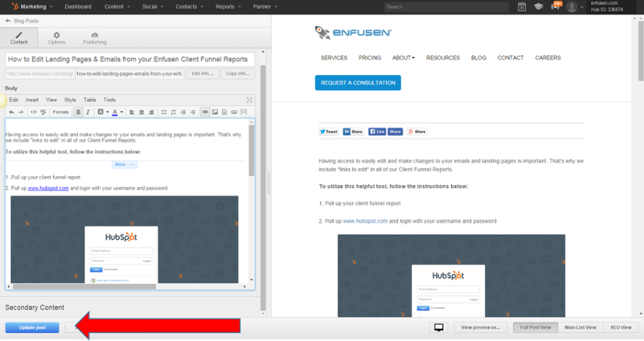This screenshot has width=644, height=341.
Task: Expand the Content menu in top navigation
Action: click(x=117, y=7)
